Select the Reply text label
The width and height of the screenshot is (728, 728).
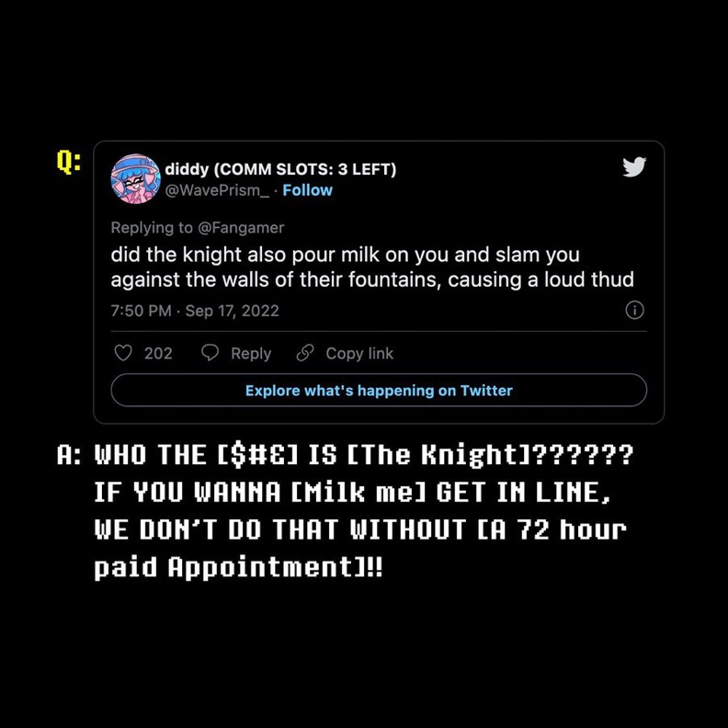coord(251,353)
